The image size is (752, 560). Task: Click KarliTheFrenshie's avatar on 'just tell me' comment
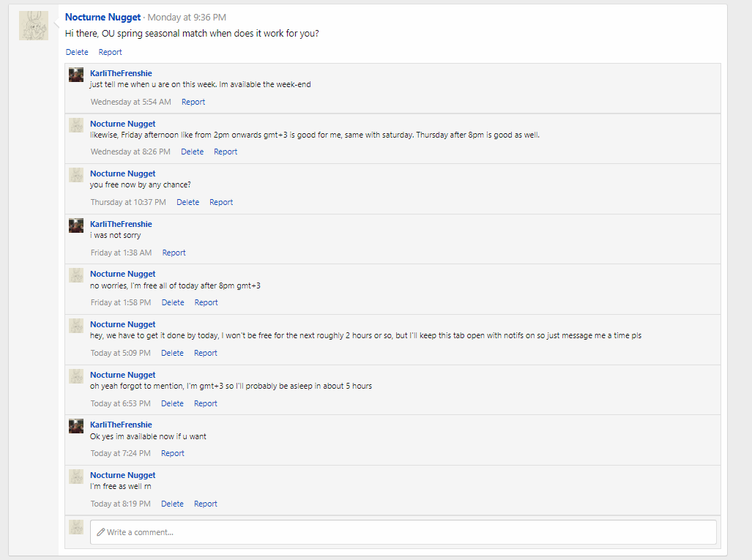click(x=76, y=75)
